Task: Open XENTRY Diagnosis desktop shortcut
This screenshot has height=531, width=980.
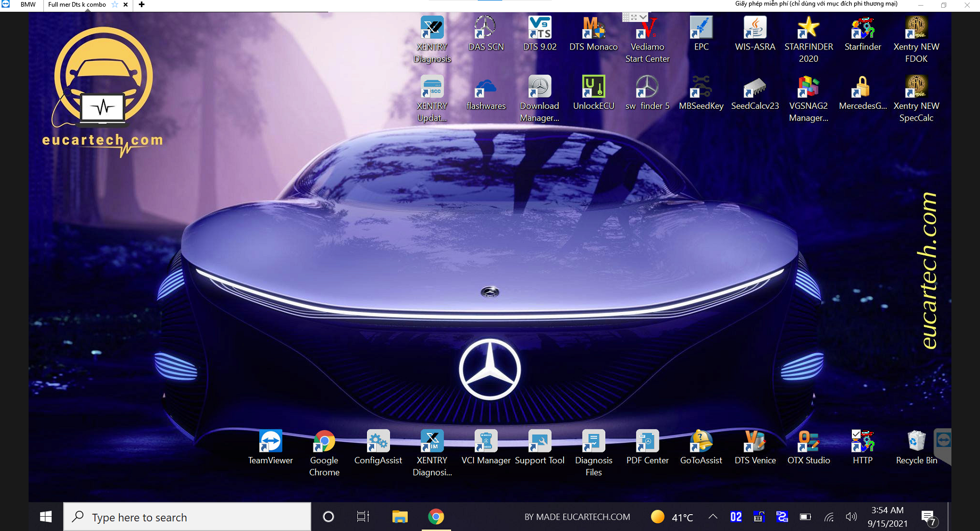Action: [432, 39]
